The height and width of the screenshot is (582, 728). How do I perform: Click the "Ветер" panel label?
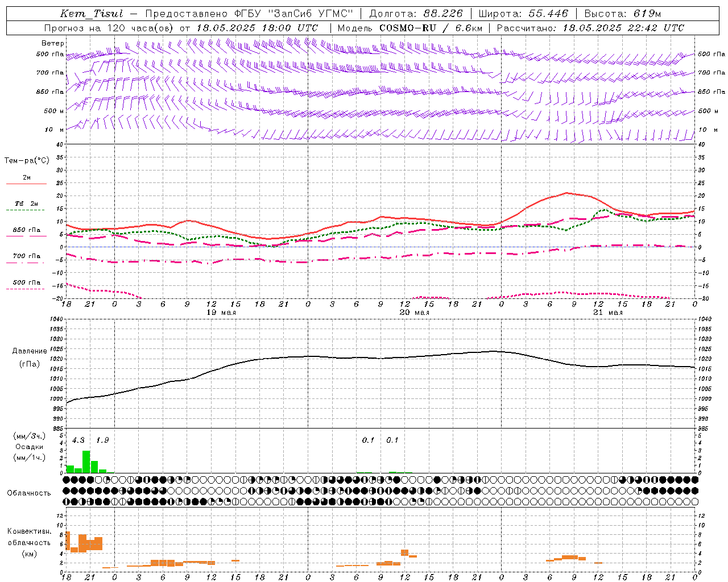(x=53, y=43)
